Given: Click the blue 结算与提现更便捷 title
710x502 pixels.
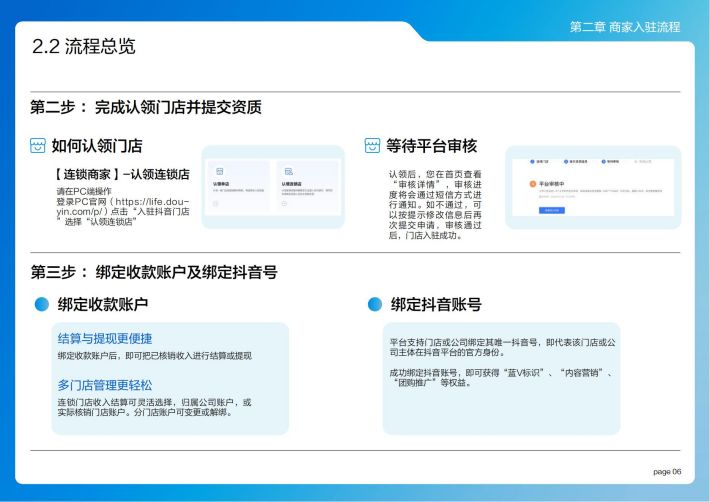Looking at the screenshot, I should point(105,338).
